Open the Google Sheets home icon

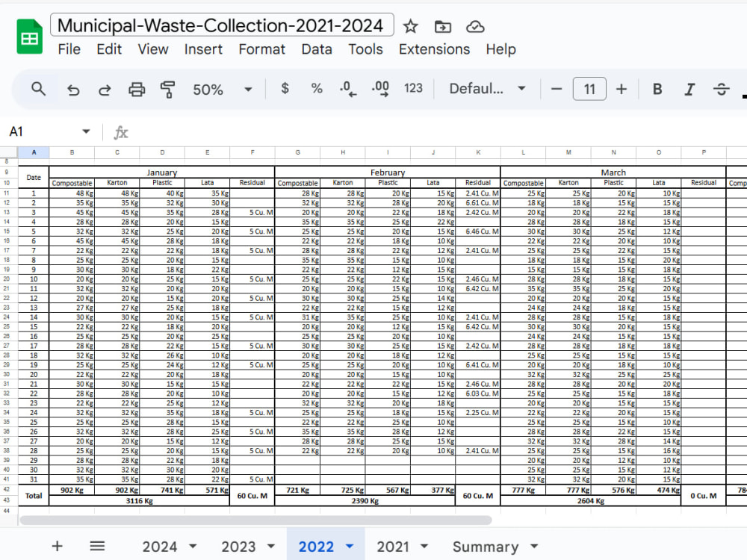point(30,37)
